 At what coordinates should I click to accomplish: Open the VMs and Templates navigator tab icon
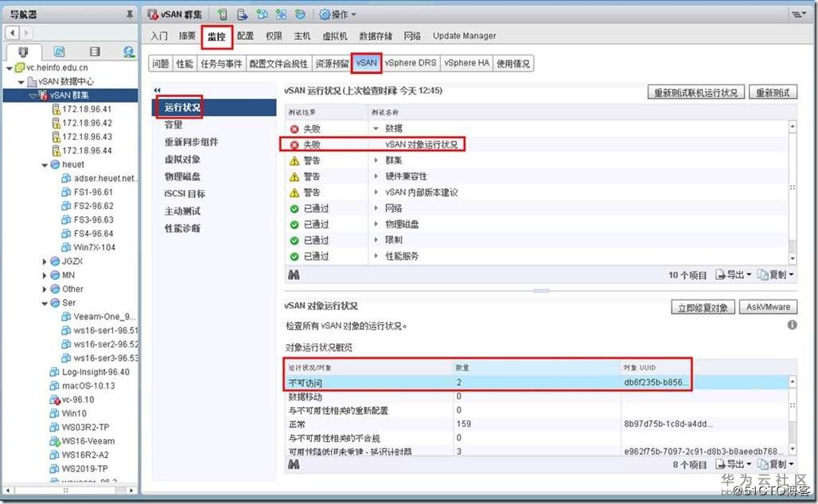pyautogui.click(x=59, y=51)
